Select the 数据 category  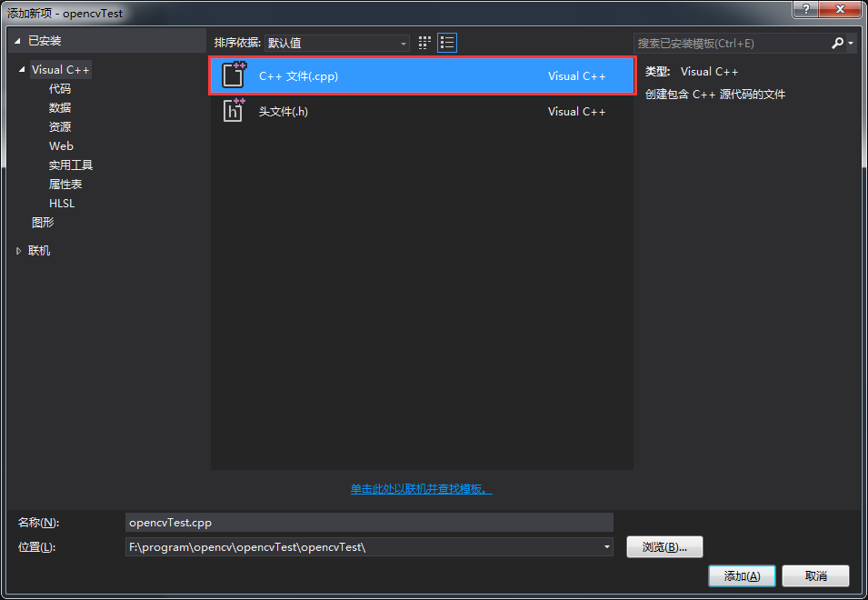[x=60, y=107]
